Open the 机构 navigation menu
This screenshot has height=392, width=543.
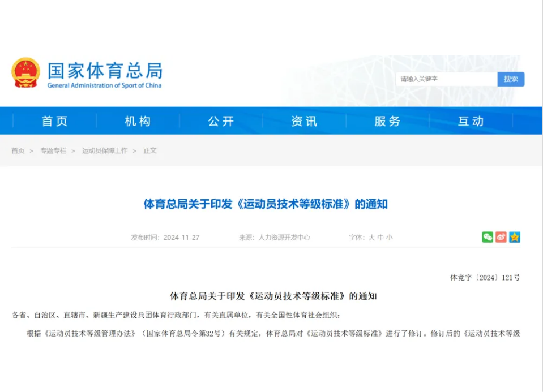tap(138, 121)
